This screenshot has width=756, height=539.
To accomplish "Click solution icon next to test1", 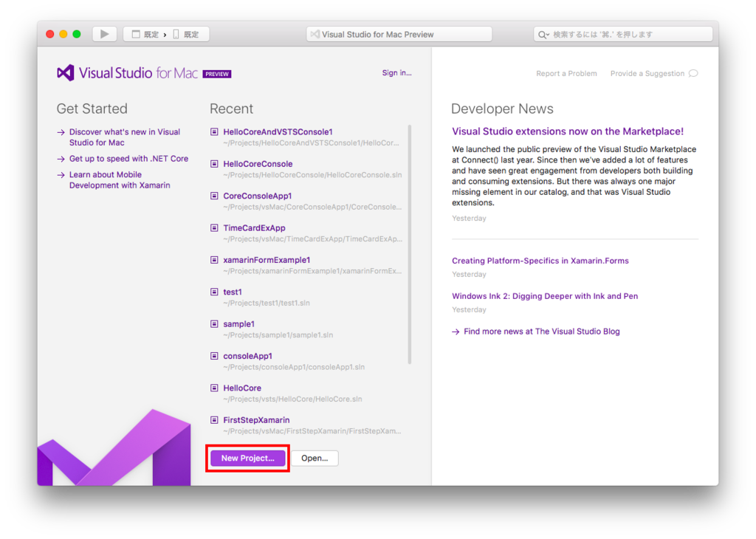I will click(x=214, y=292).
